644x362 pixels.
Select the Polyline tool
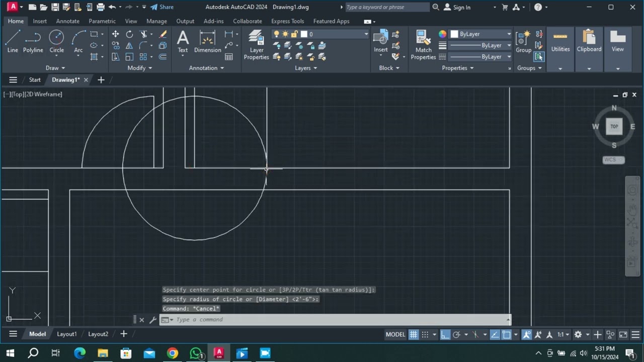pos(33,41)
